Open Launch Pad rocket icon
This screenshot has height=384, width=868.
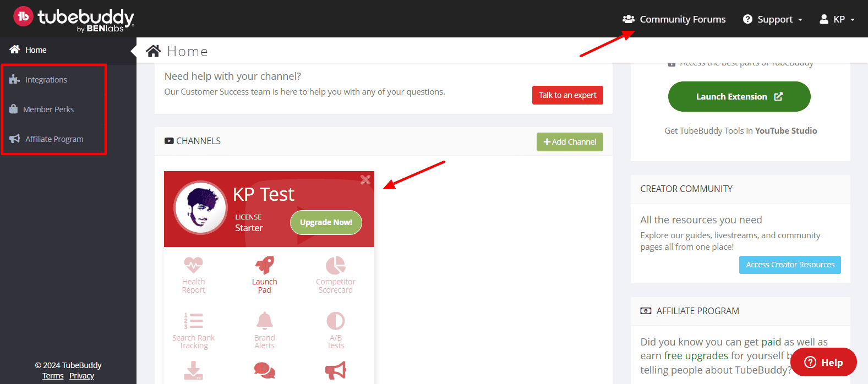265,265
